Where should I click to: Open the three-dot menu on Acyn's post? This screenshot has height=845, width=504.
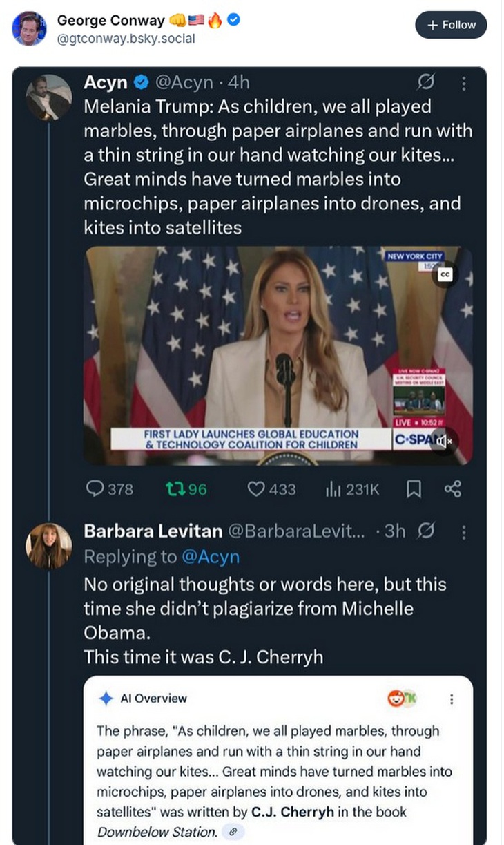click(x=463, y=83)
